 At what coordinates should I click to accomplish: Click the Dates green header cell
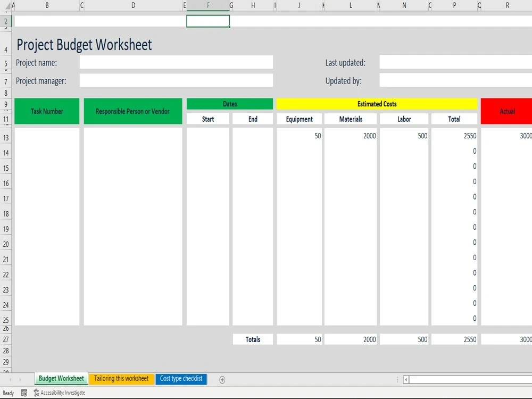tap(230, 104)
